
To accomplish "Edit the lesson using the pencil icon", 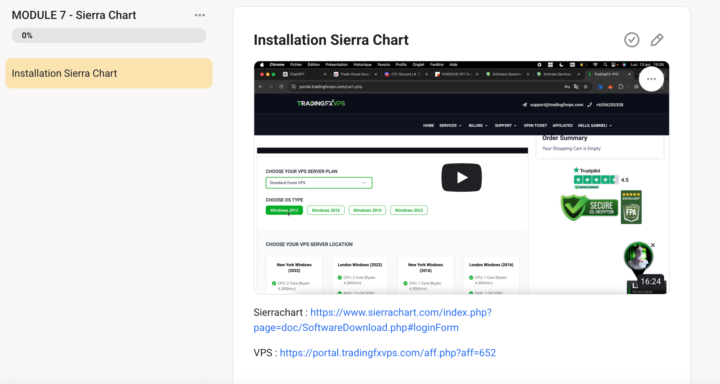I will coord(657,40).
